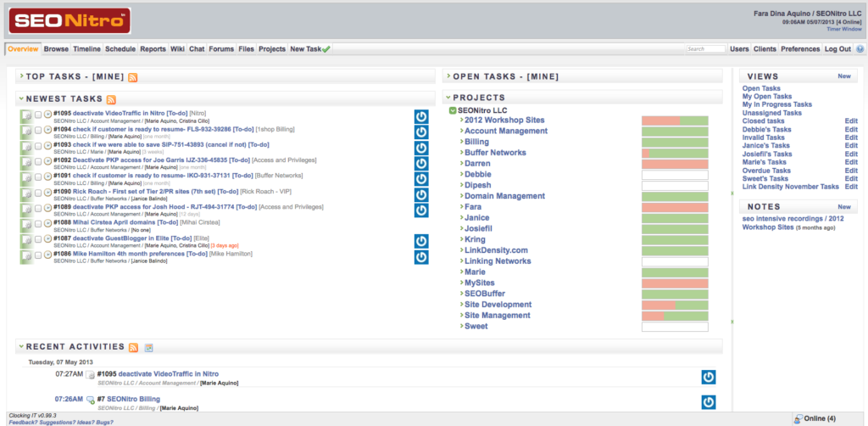The image size is (868, 426).
Task: Open RSS feed icon next to Top Tasks
Action: (133, 77)
